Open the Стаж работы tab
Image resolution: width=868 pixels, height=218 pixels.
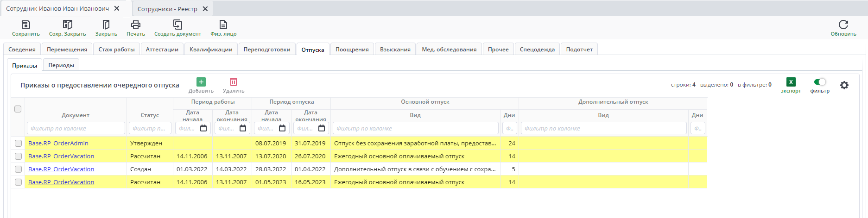coord(116,49)
